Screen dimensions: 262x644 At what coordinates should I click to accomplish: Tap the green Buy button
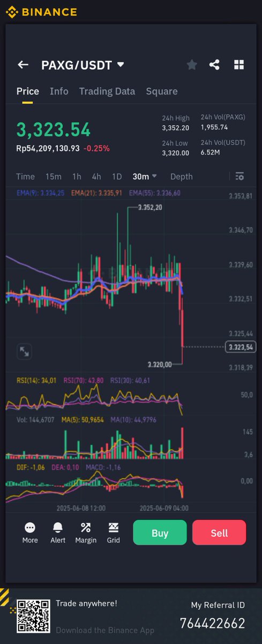(160, 533)
